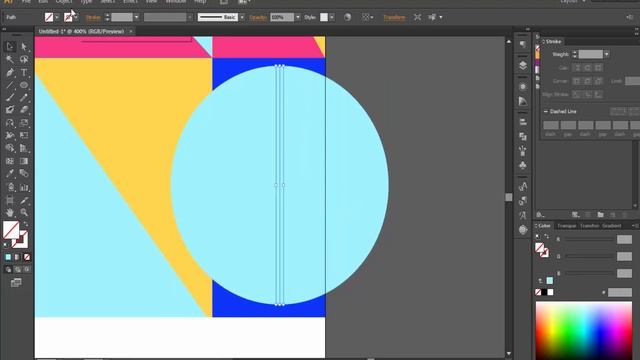Select the Type tool
Viewport: 640px width, 360px height.
coord(24,73)
